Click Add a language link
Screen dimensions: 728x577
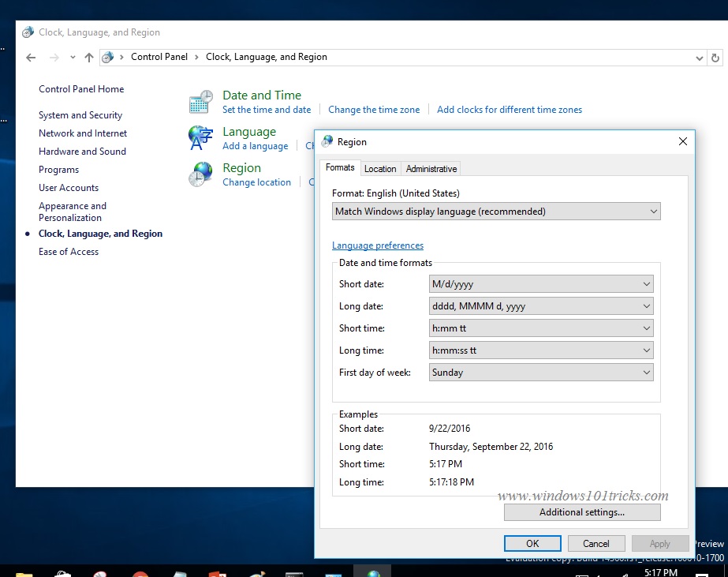pos(256,146)
